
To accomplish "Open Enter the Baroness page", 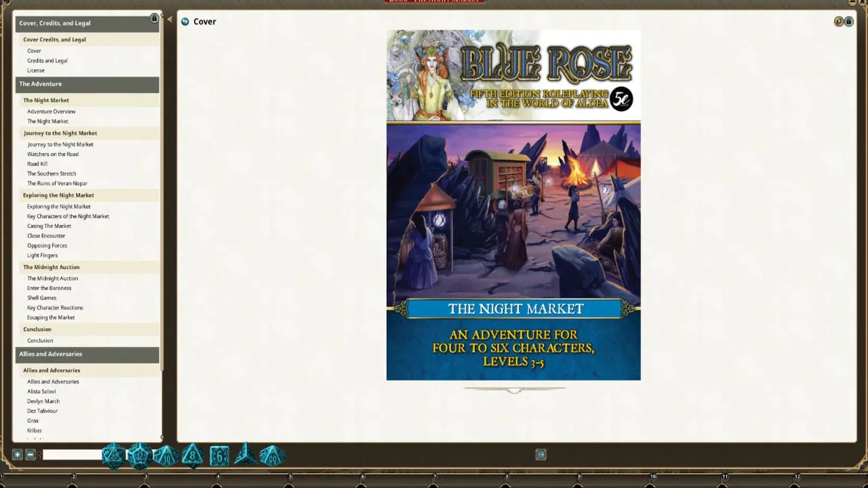I will coord(49,289).
